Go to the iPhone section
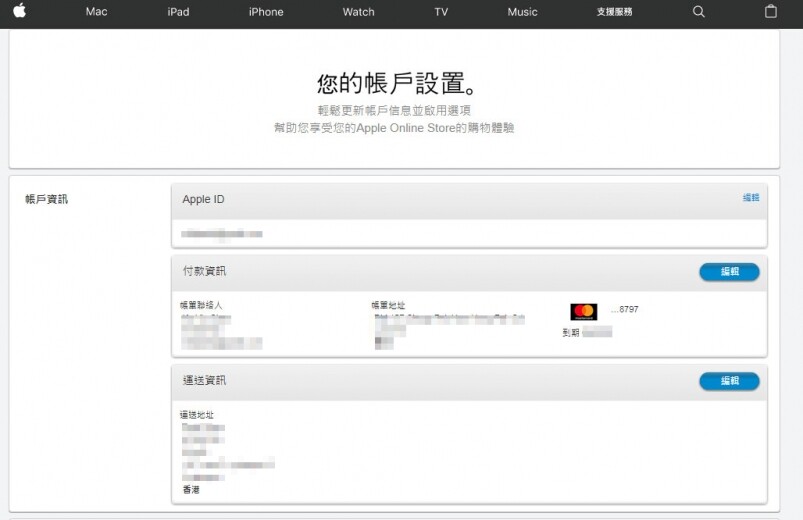The width and height of the screenshot is (803, 520). [x=266, y=12]
